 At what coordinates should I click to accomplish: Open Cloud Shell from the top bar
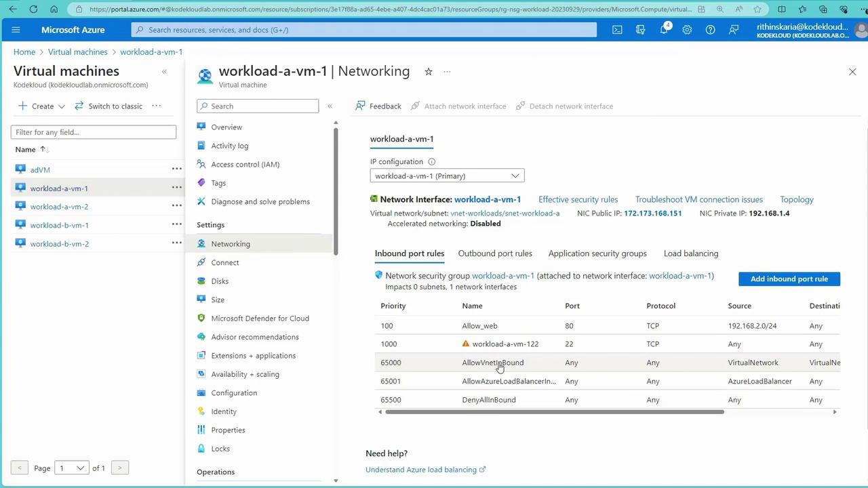click(x=617, y=30)
